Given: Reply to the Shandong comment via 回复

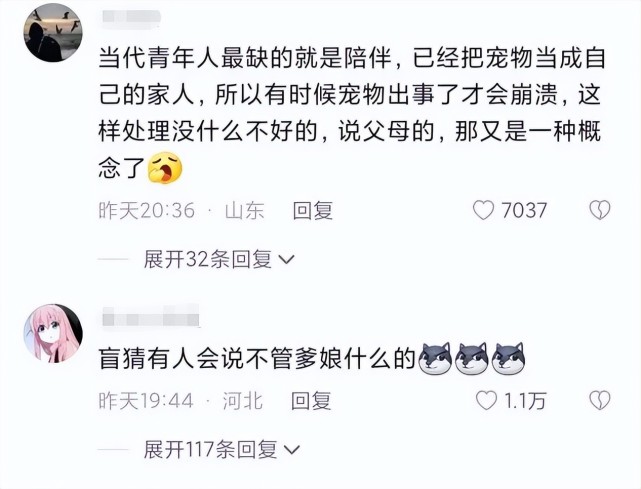Looking at the screenshot, I should pos(313,211).
